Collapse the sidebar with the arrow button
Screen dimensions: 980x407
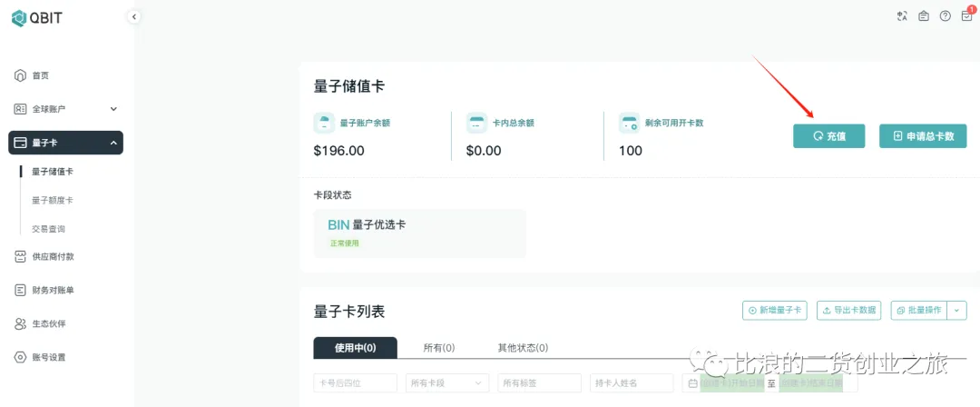point(134,16)
